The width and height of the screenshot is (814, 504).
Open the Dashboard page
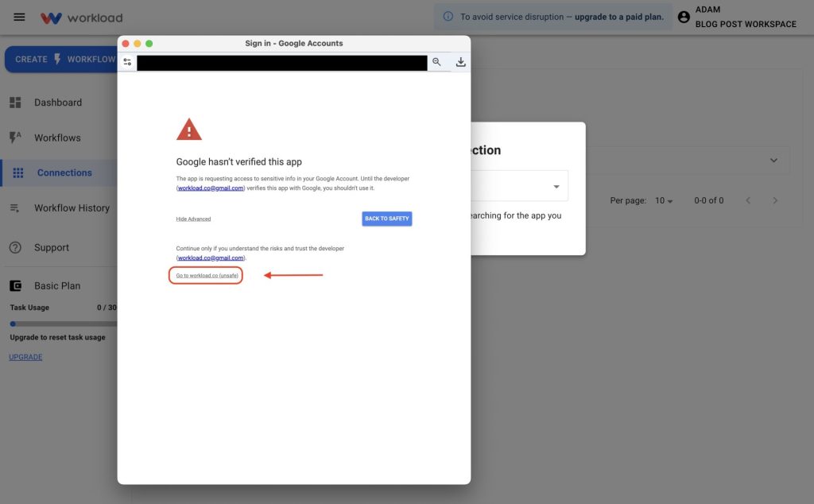58,103
